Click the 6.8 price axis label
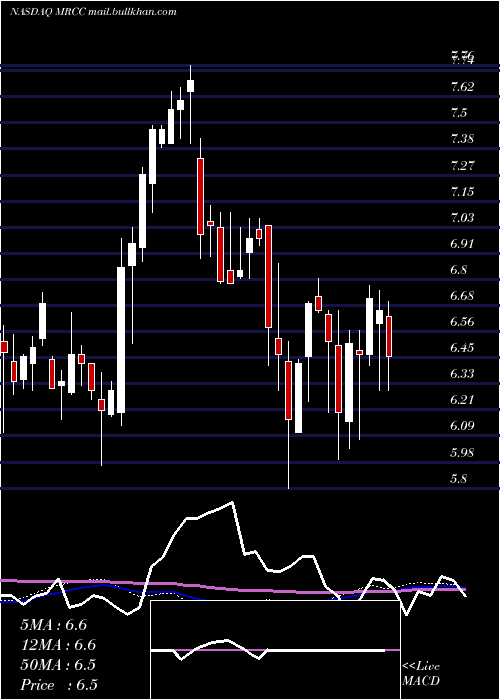Image resolution: width=500 pixels, height=700 pixels. click(459, 270)
